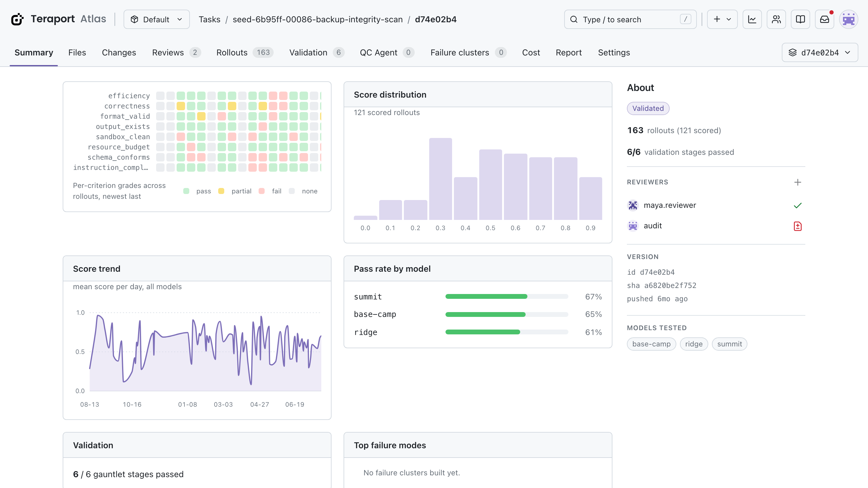Click the 0.5 histogram bar
Image resolution: width=868 pixels, height=488 pixels.
490,185
